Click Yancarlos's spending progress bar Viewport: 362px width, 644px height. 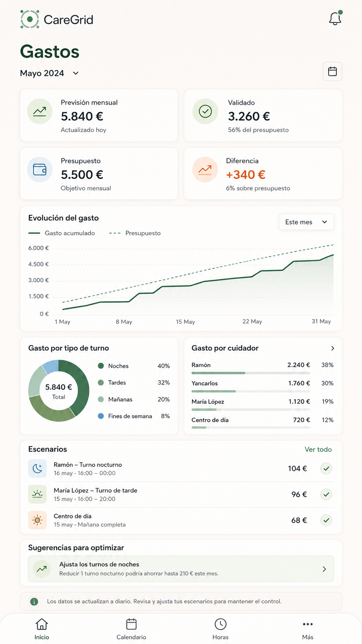[x=251, y=391]
